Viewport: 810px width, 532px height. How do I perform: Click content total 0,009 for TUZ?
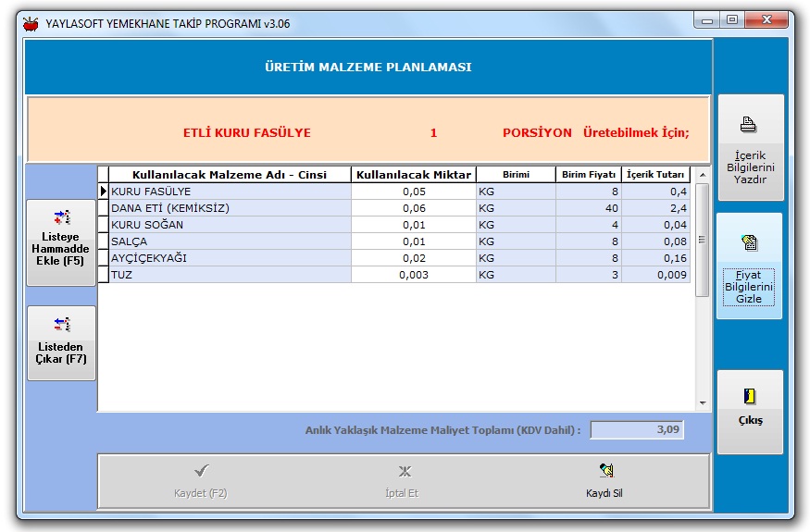pos(655,275)
